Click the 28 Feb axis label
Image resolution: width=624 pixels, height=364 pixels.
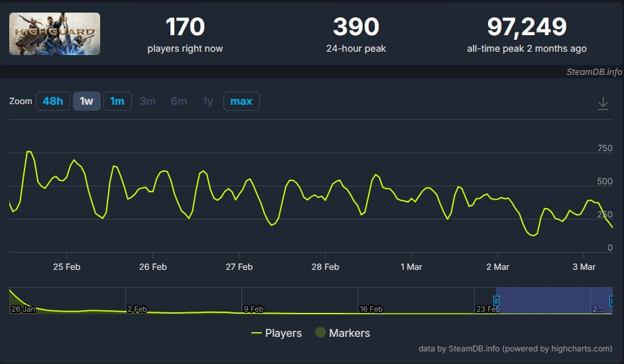[325, 267]
